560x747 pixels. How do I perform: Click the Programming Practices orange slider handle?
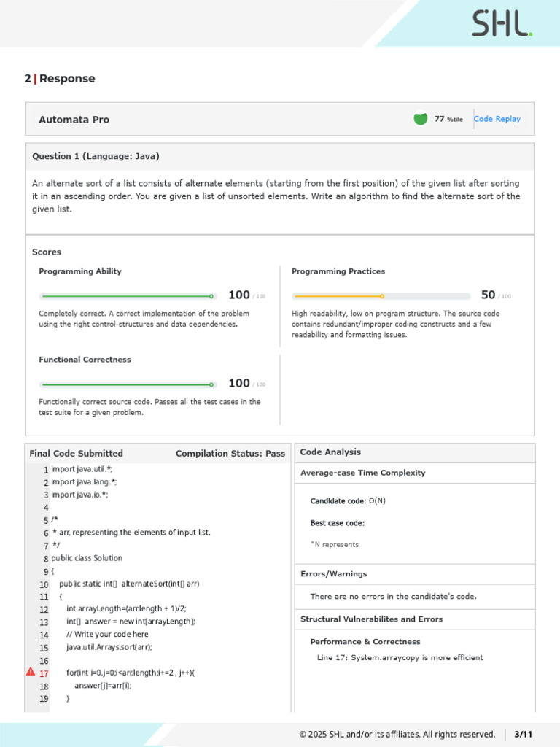point(382,296)
